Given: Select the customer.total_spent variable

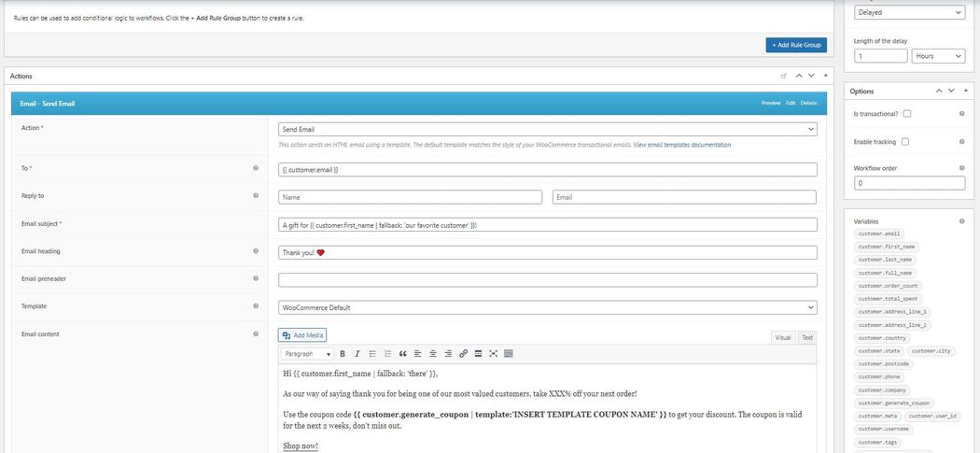Looking at the screenshot, I should click(888, 299).
